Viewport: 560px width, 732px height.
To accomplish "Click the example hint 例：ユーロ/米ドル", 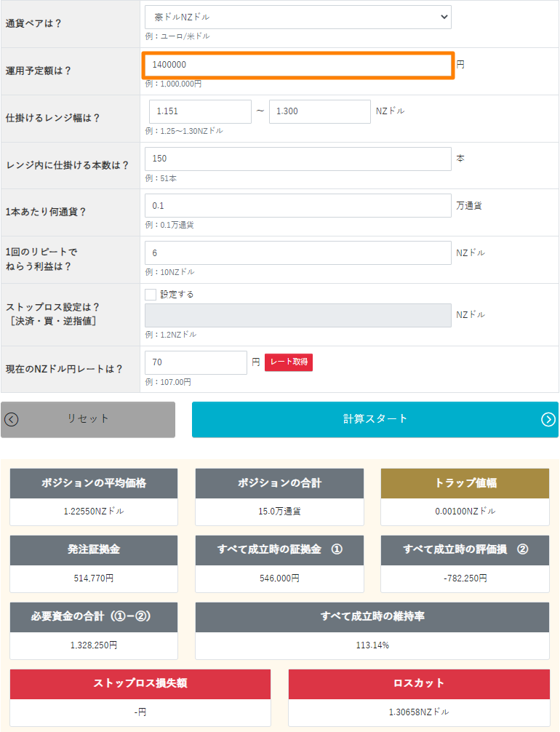I will click(x=177, y=36).
